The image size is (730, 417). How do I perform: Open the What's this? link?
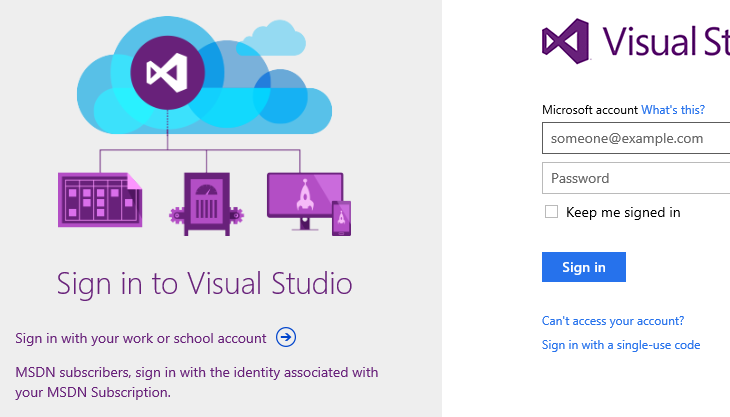673,110
